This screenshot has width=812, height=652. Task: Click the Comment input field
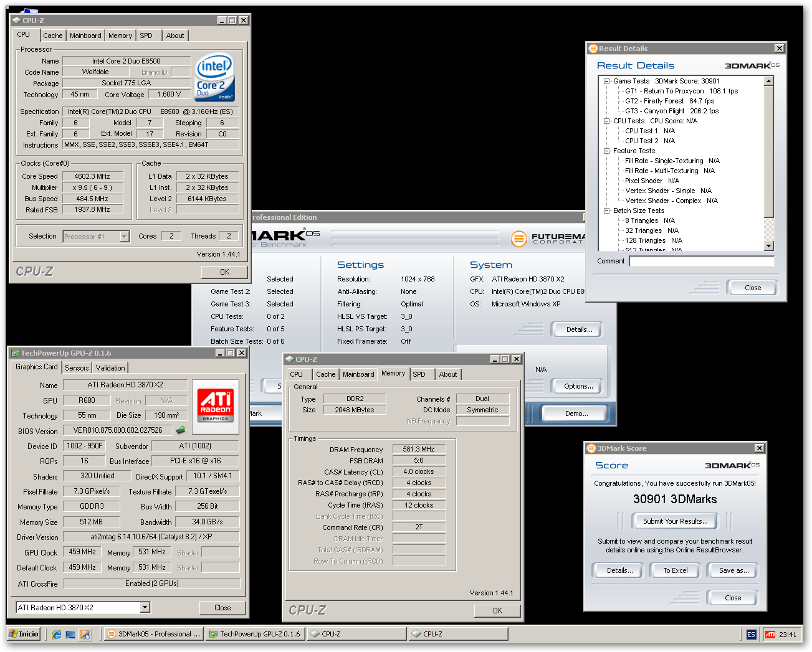point(702,262)
